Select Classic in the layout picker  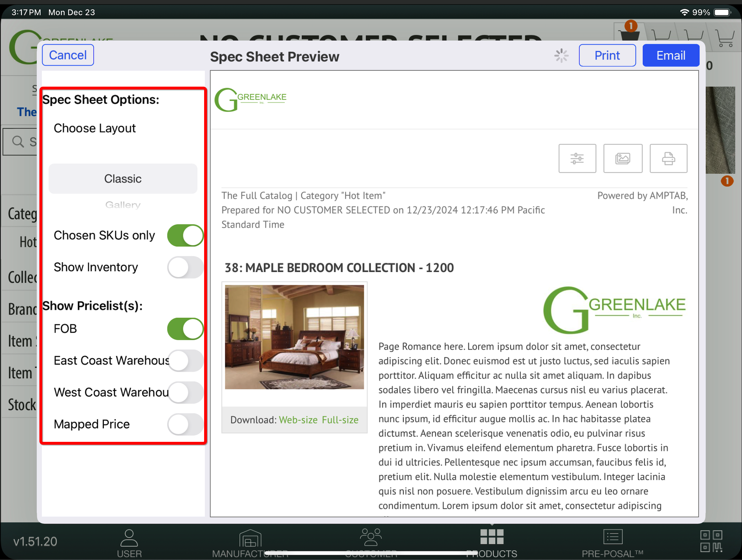[x=123, y=179]
